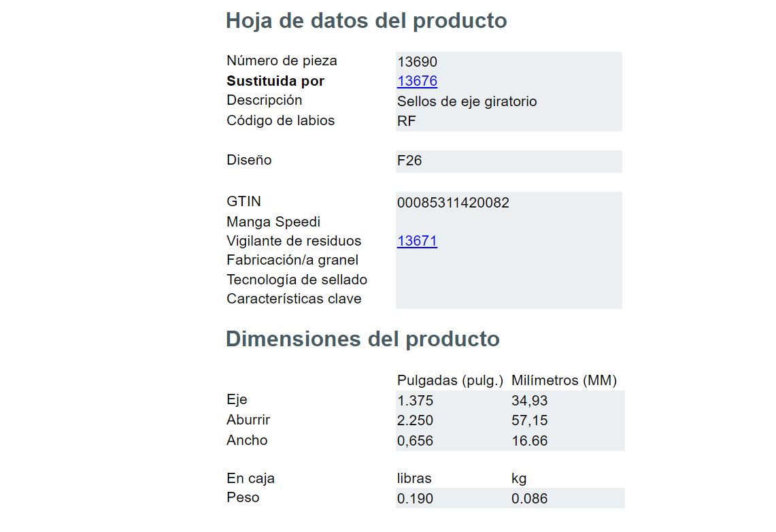Image resolution: width=776 pixels, height=532 pixels.
Task: Select the weight in libras 0.190
Action: (415, 499)
